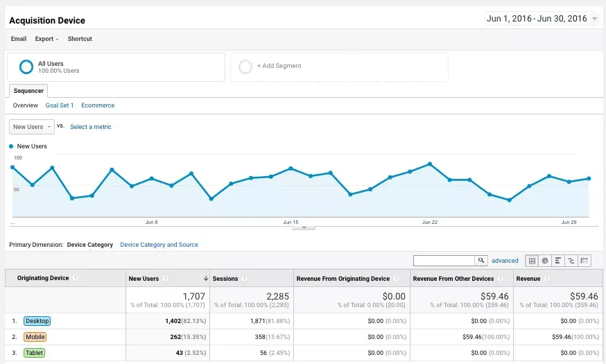Switch to data table view icon
Image resolution: width=606 pixels, height=364 pixels.
click(532, 261)
